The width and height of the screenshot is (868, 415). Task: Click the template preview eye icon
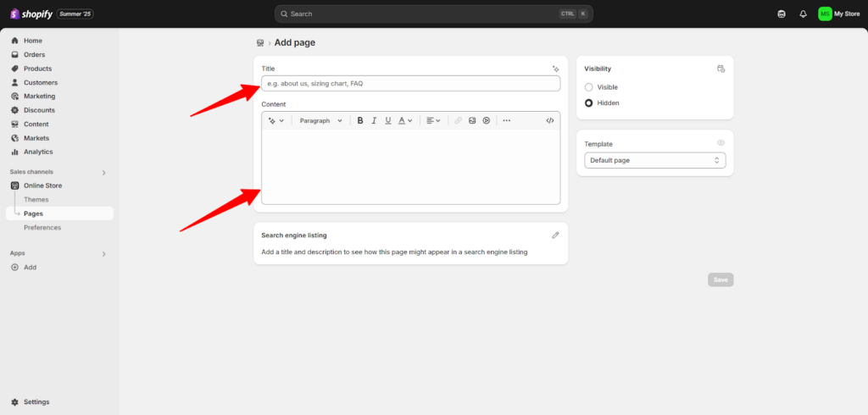tap(721, 144)
